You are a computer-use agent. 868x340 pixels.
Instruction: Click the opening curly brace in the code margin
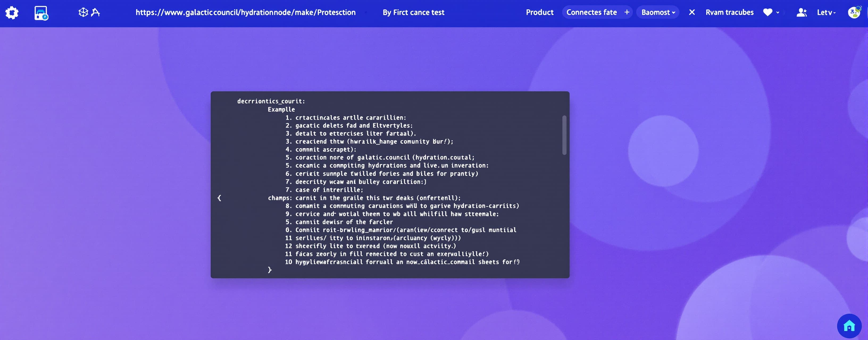click(219, 198)
